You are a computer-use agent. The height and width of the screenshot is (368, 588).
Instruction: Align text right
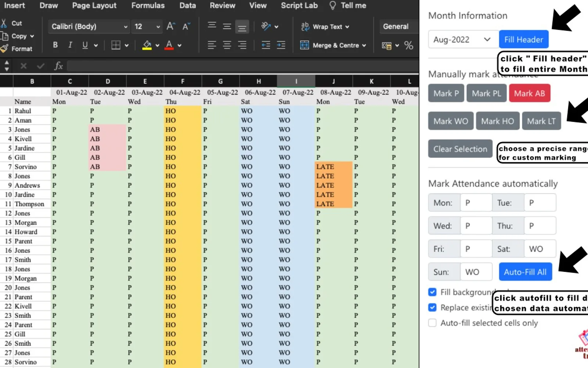242,45
